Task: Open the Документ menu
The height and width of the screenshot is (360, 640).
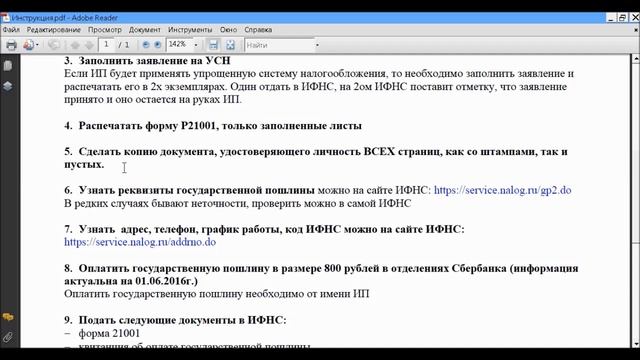Action: 144,30
